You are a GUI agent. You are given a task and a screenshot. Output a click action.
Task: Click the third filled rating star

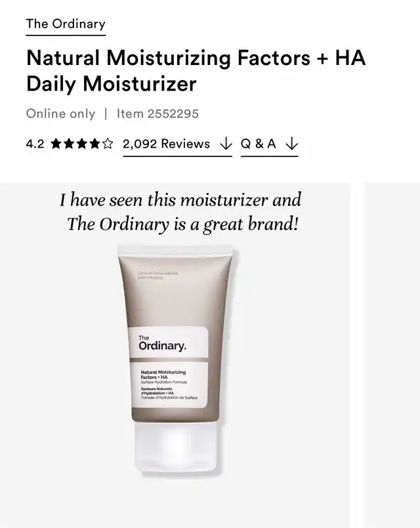click(82, 144)
